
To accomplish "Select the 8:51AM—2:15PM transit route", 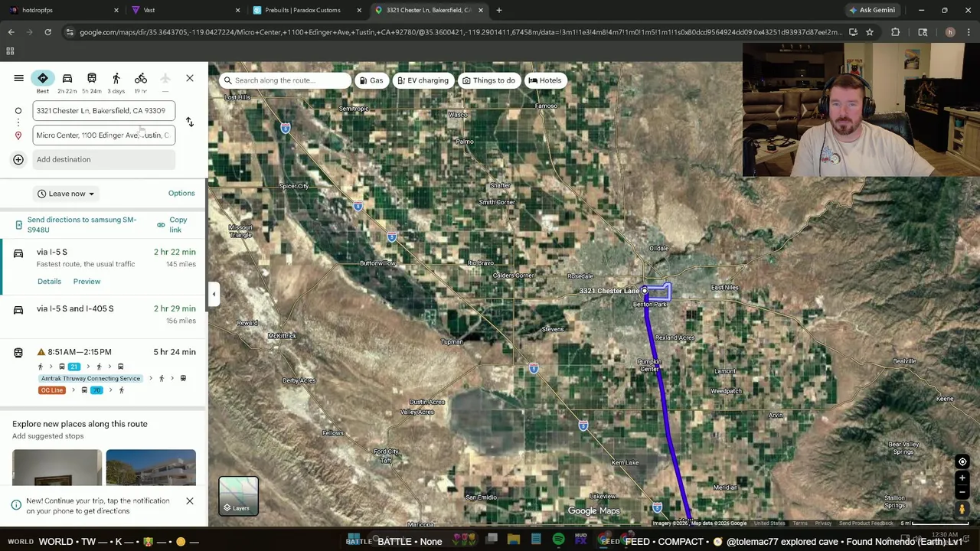I will click(x=104, y=371).
